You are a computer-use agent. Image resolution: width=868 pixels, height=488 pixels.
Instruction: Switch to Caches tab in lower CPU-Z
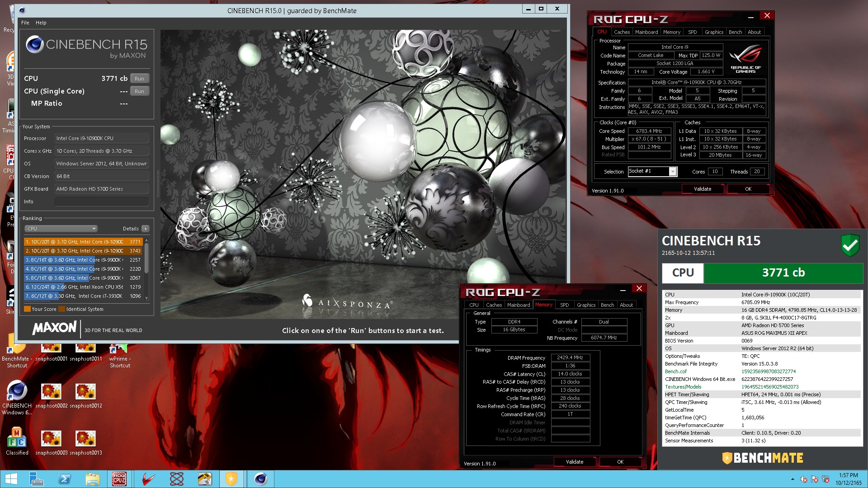coord(494,305)
